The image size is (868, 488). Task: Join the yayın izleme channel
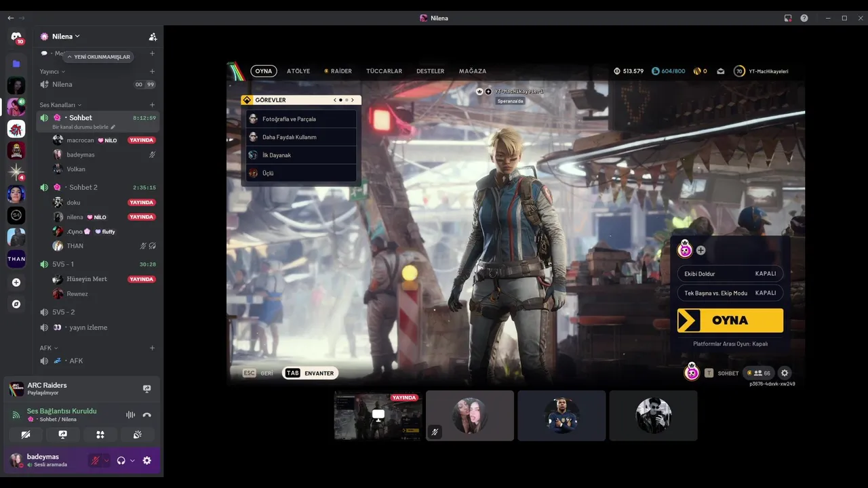pyautogui.click(x=98, y=327)
